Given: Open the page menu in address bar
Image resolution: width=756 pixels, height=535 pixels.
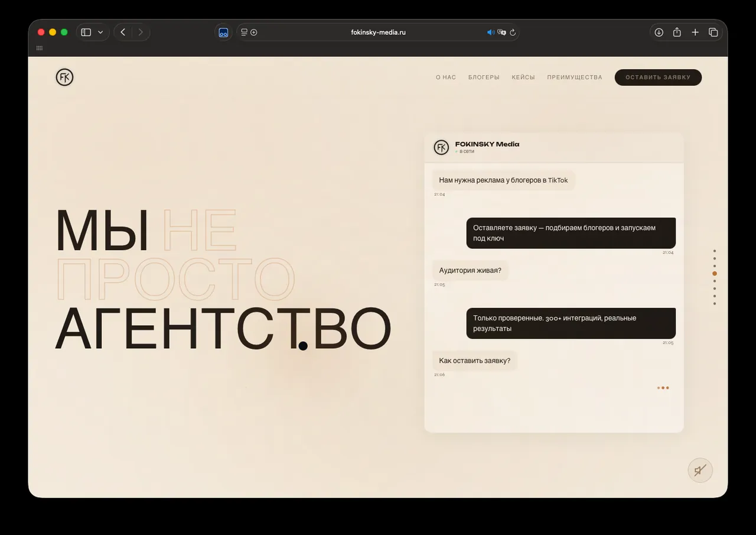Looking at the screenshot, I should (245, 33).
